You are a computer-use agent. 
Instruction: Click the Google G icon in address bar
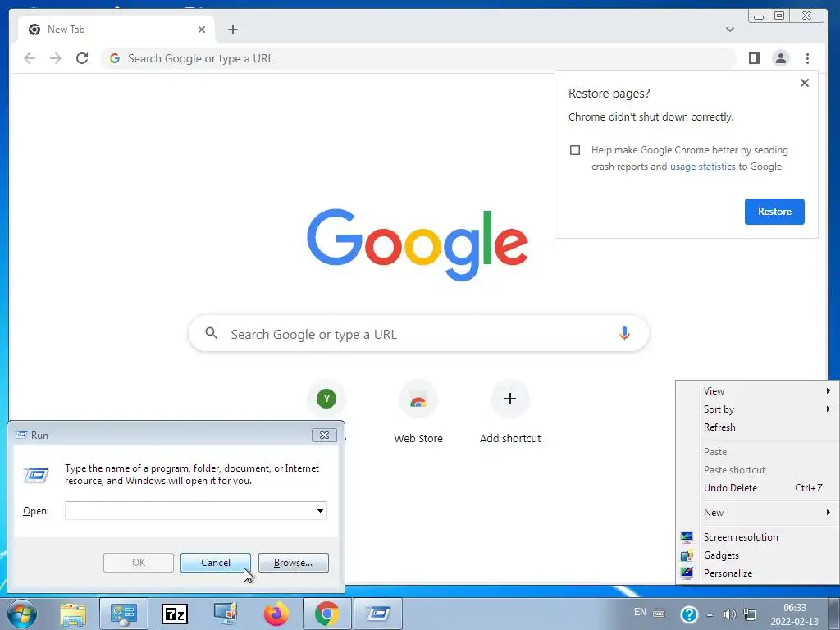coord(115,58)
